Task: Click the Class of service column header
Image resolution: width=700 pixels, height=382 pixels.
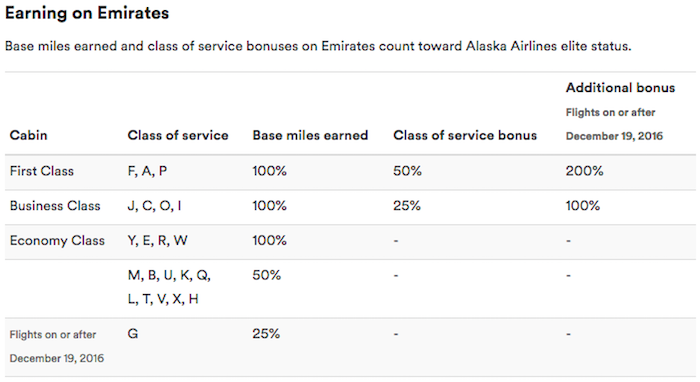Action: [178, 135]
